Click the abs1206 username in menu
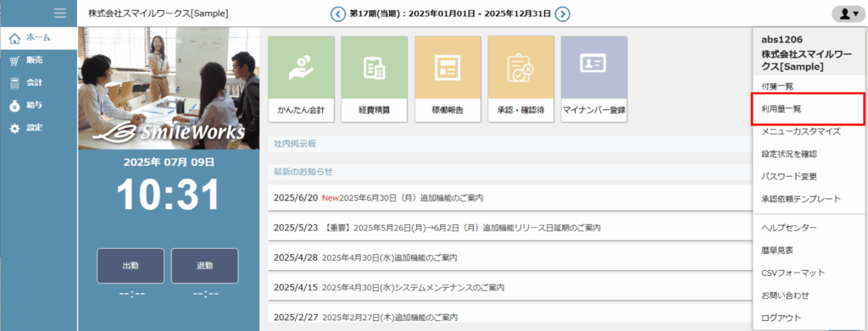 point(782,40)
